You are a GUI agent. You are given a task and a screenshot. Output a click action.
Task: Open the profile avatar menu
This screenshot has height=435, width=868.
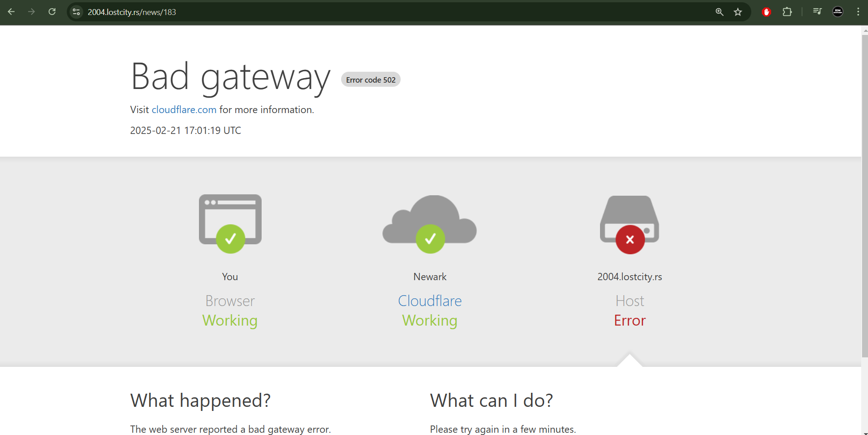[838, 12]
